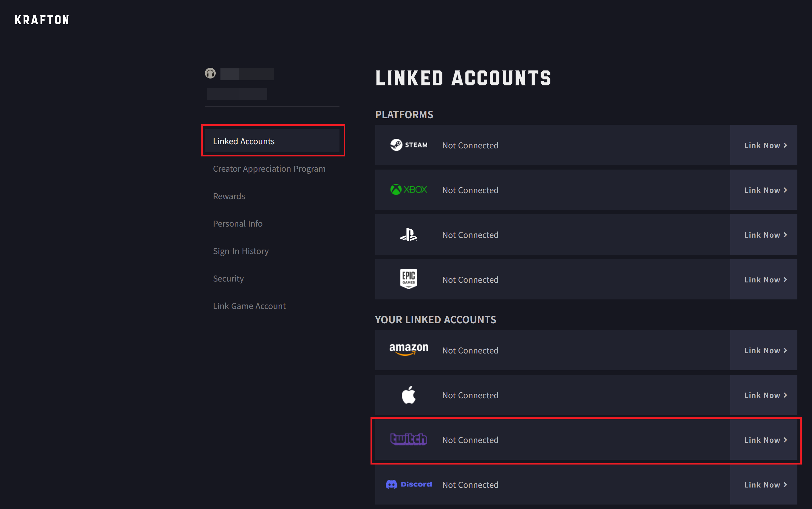
Task: Open the Linked Accounts section
Action: point(243,141)
